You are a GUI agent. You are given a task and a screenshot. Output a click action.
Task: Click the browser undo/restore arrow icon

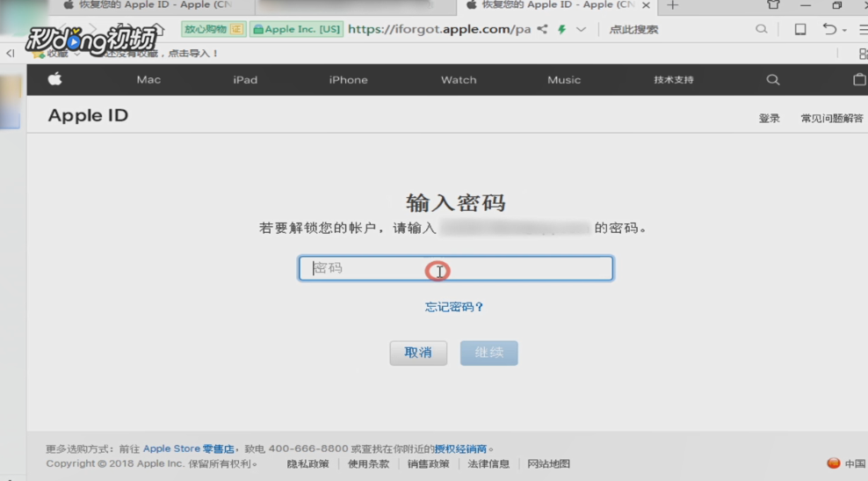click(x=829, y=29)
